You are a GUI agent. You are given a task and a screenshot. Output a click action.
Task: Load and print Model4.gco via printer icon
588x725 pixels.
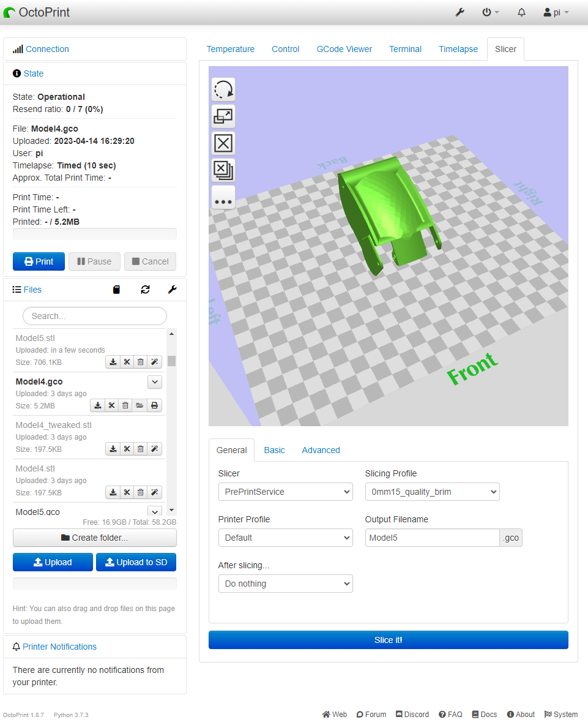(x=155, y=405)
